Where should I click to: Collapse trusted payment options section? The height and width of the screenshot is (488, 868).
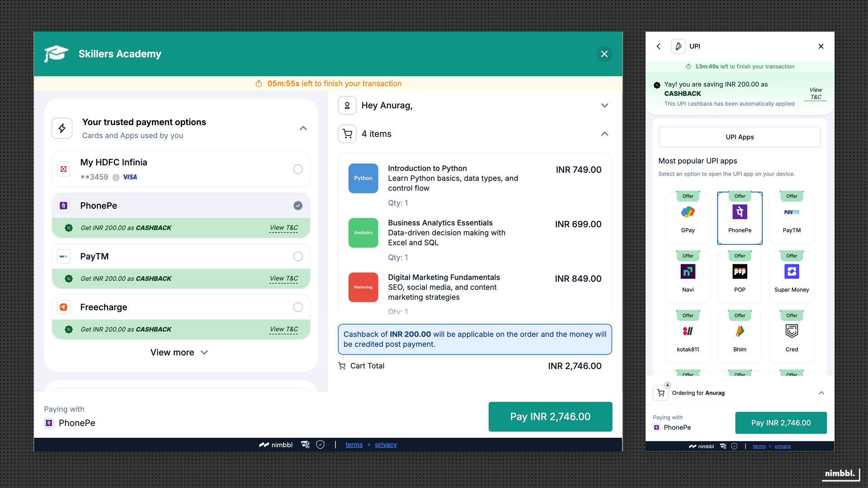(303, 128)
